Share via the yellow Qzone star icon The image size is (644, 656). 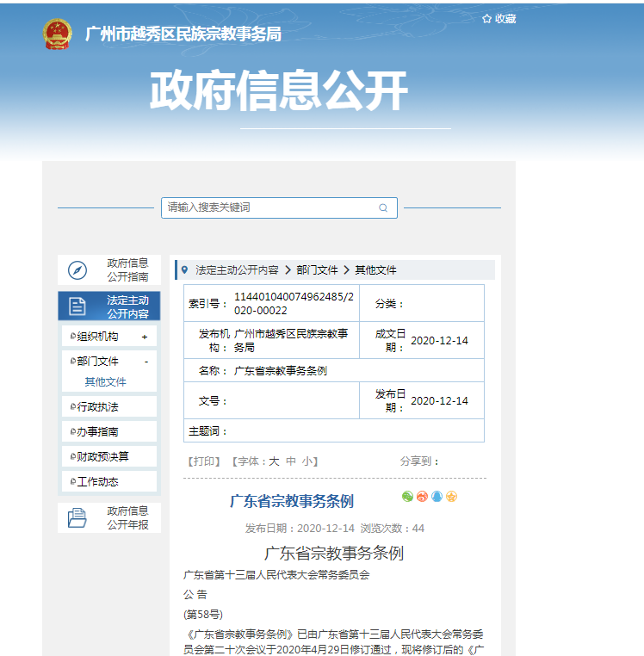point(451,497)
